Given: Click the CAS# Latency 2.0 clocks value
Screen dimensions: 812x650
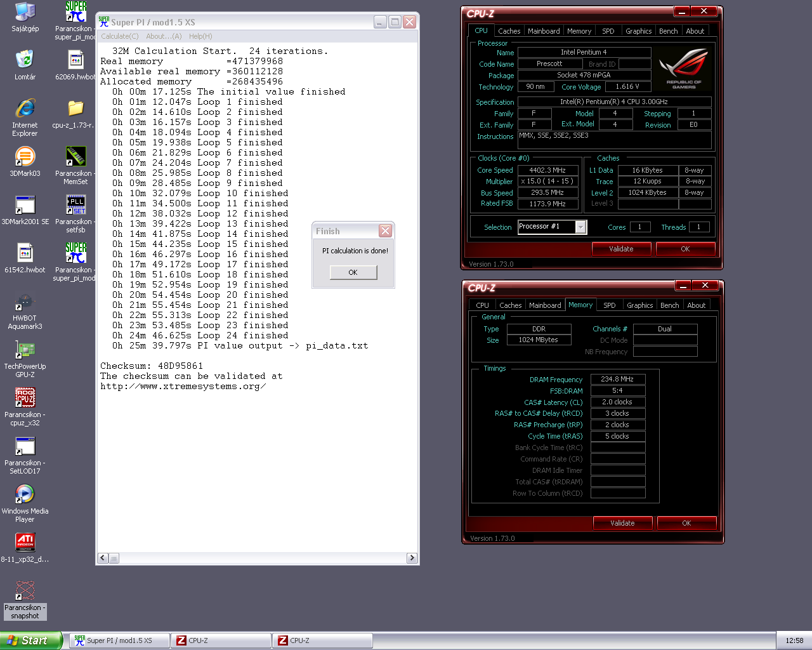Looking at the screenshot, I should pos(618,402).
